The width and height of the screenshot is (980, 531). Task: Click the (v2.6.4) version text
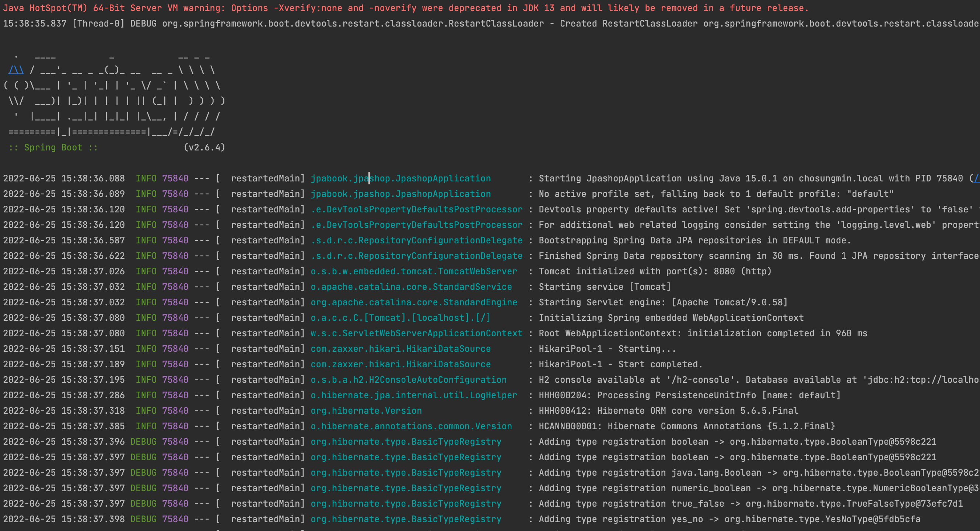pos(204,148)
